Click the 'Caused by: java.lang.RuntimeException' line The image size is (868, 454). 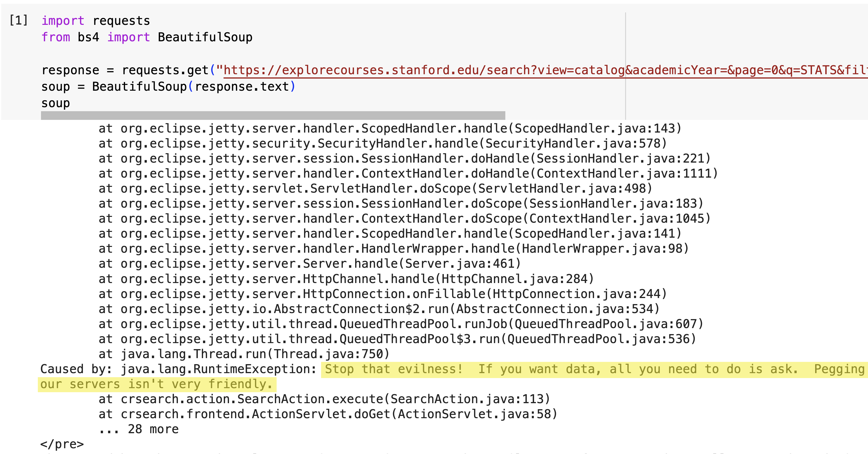tap(175, 369)
